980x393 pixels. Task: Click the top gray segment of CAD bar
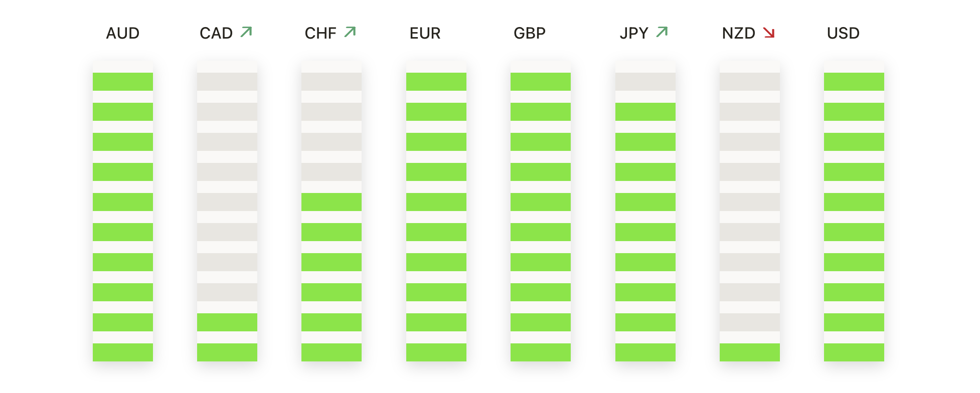227,82
